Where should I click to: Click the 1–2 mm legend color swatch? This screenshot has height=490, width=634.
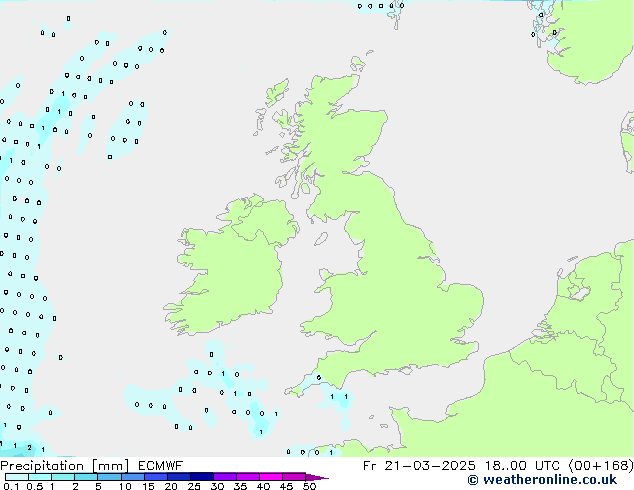click(x=63, y=477)
